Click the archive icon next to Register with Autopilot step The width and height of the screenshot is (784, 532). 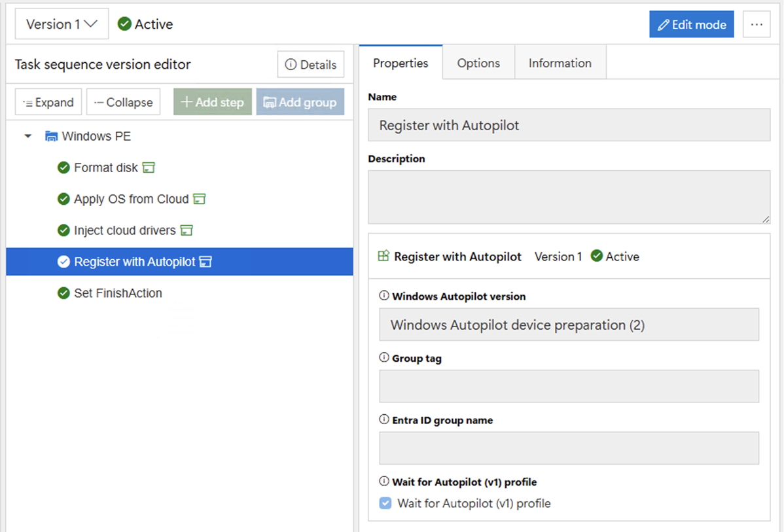coord(205,262)
